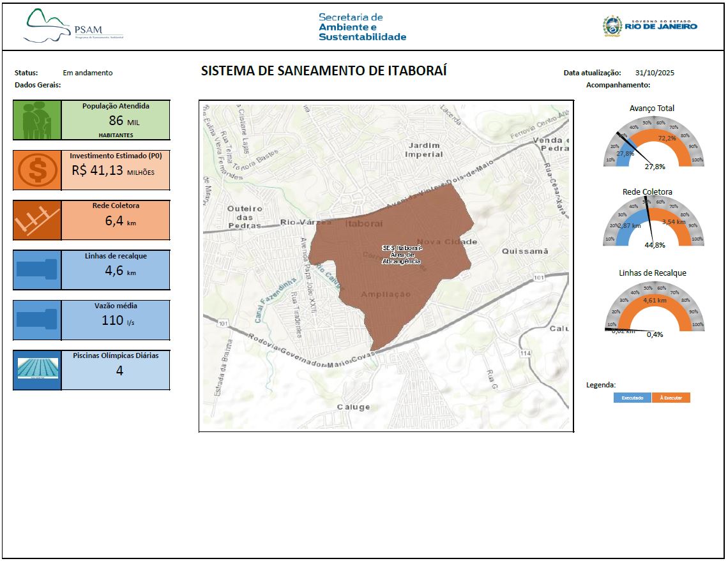Click the Em andamento status text

click(87, 73)
